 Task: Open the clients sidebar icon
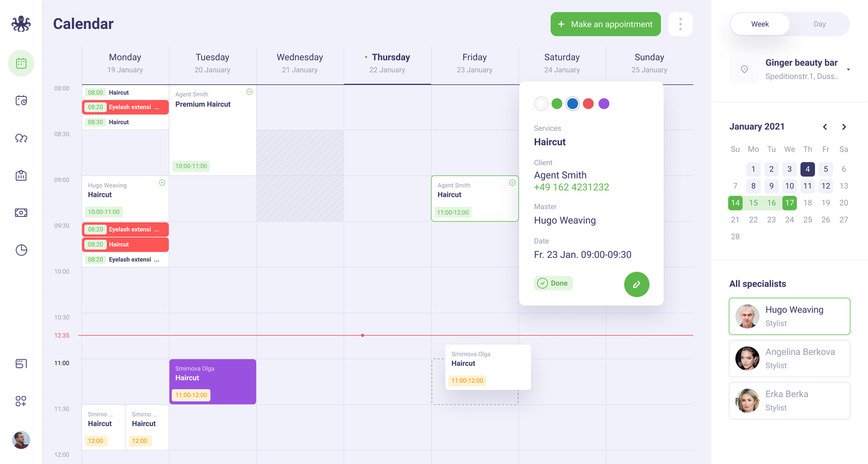coord(21,138)
